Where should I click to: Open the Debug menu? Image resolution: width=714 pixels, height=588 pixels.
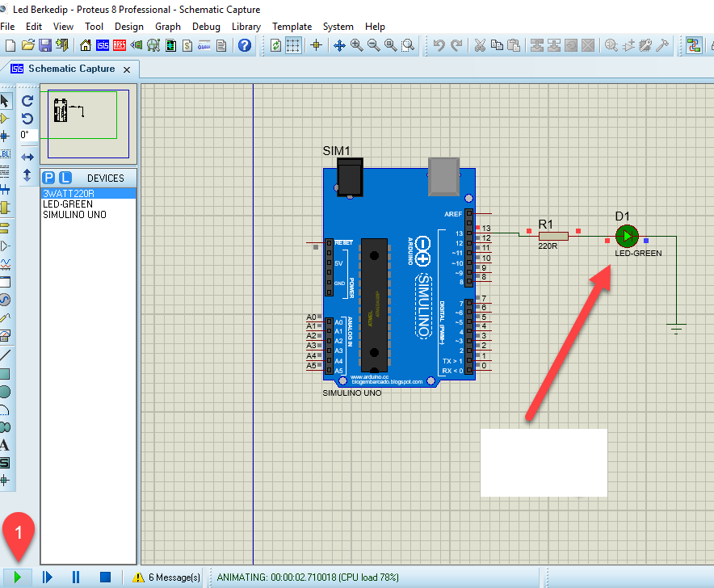click(x=206, y=27)
